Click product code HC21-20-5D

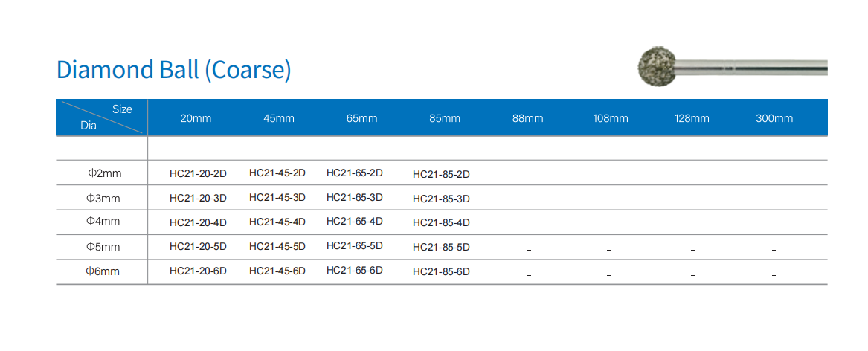click(x=198, y=247)
